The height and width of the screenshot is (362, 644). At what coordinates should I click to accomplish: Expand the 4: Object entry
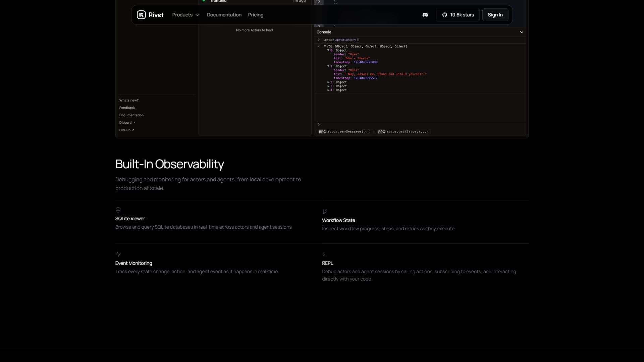coord(328,90)
